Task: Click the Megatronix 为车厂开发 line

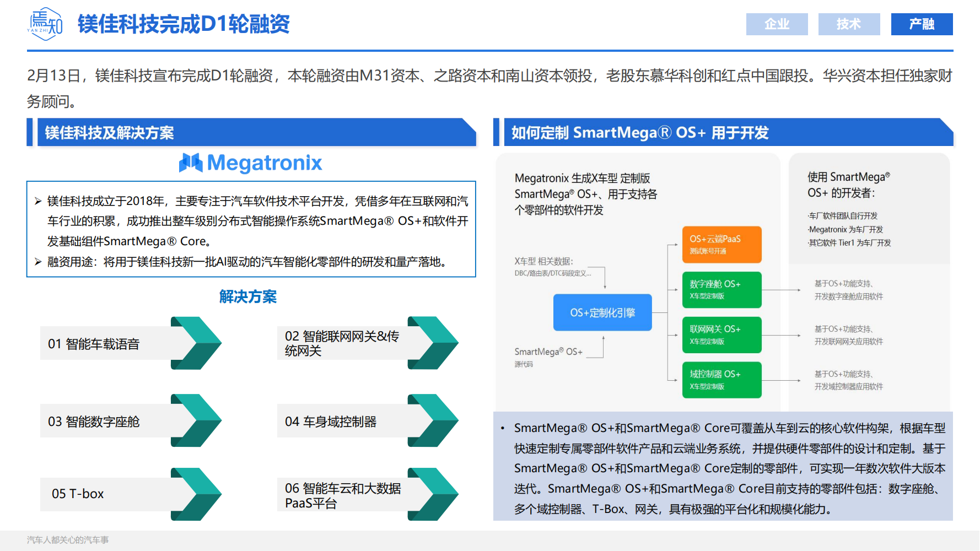Action: 846,229
